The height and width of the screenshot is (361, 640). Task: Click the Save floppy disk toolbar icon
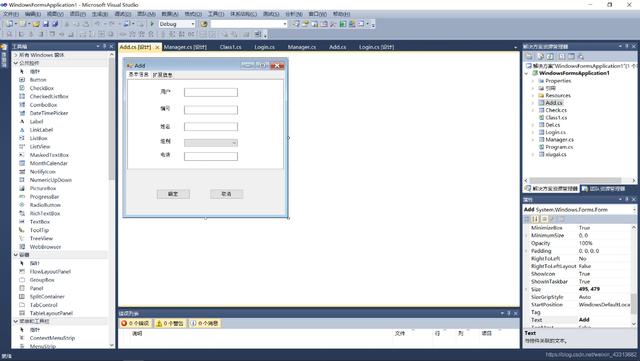[x=46, y=24]
